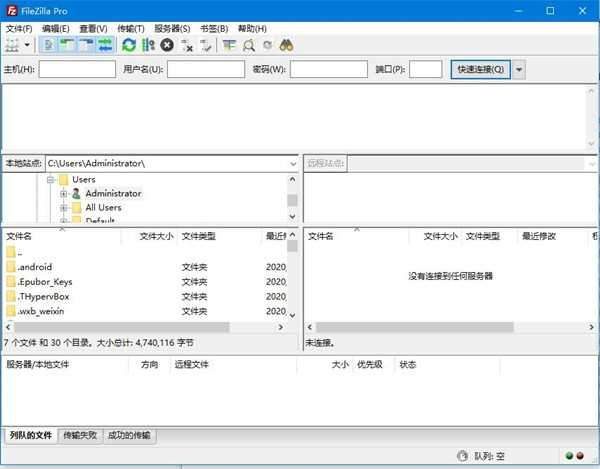Open the 文件(F) menu

point(19,29)
